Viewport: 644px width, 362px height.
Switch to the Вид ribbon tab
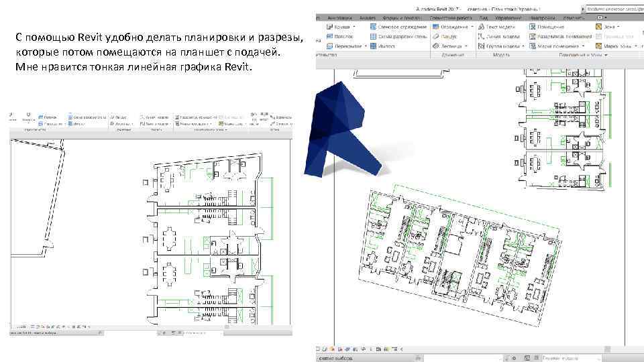coord(484,18)
